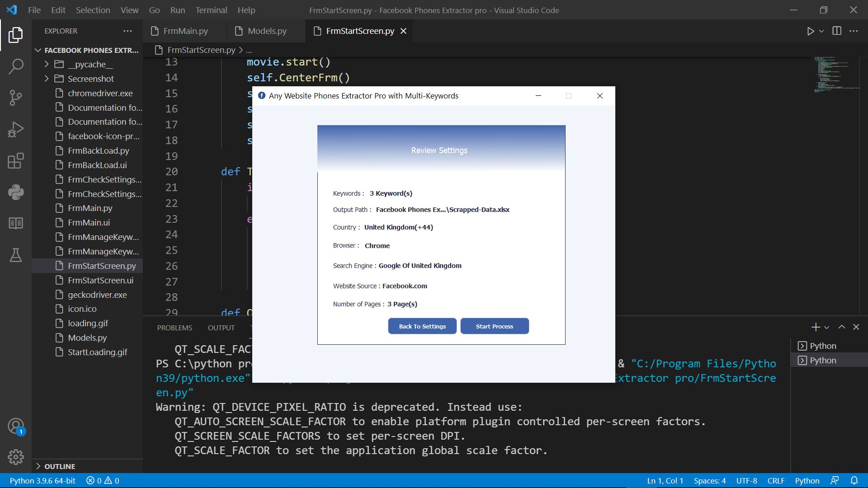The width and height of the screenshot is (868, 488).
Task: Open editor More Actions ellipsis
Action: [x=854, y=31]
